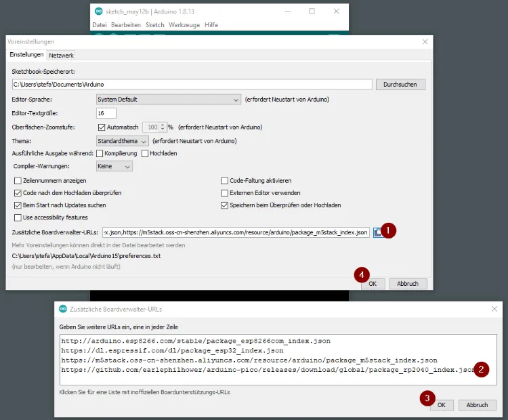Minimize the Arduino sketch window
This screenshot has width=508, height=420.
point(288,12)
